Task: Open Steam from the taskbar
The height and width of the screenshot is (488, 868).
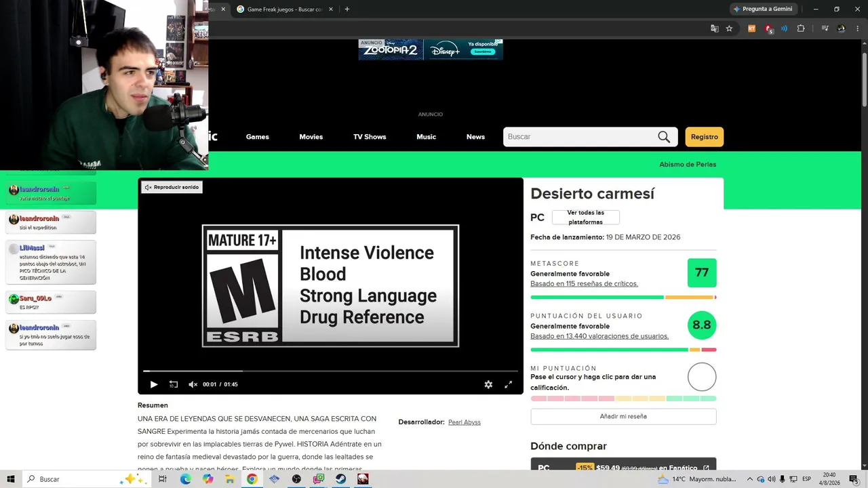Action: point(341,479)
